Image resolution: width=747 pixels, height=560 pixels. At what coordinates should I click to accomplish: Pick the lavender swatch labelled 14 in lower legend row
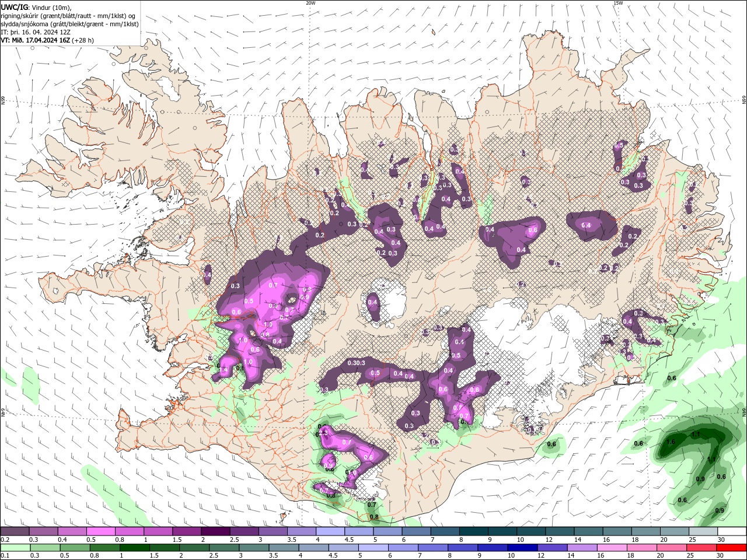[x=582, y=548]
